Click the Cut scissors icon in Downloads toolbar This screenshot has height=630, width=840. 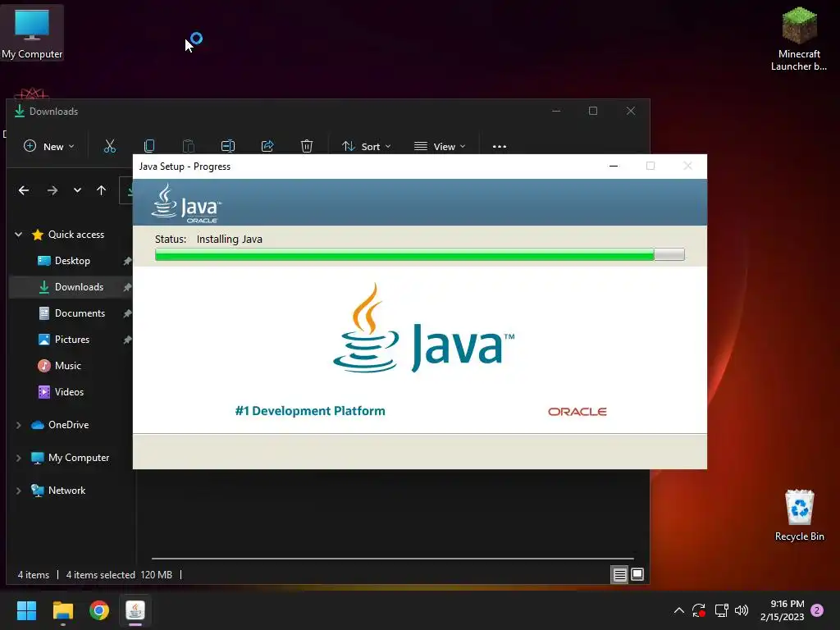click(110, 146)
